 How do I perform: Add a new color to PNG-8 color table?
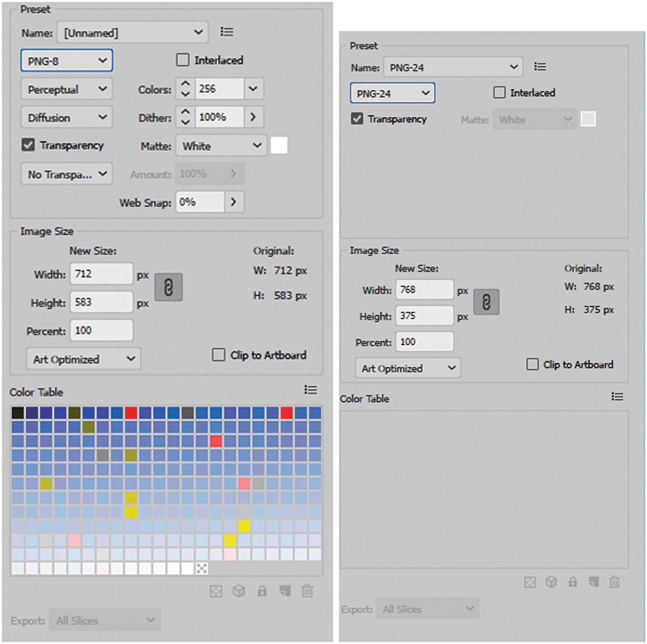(285, 591)
